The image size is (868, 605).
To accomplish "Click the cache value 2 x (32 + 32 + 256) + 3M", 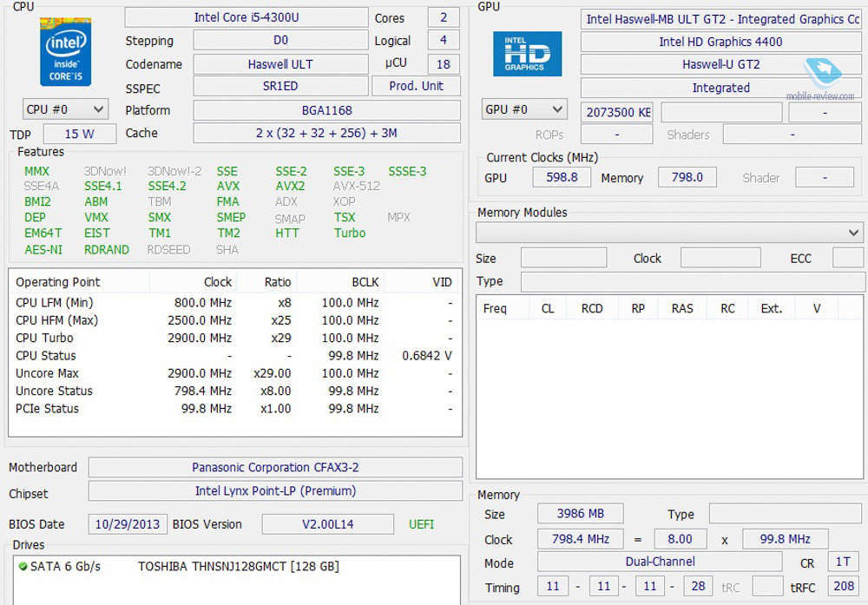I will (x=326, y=134).
